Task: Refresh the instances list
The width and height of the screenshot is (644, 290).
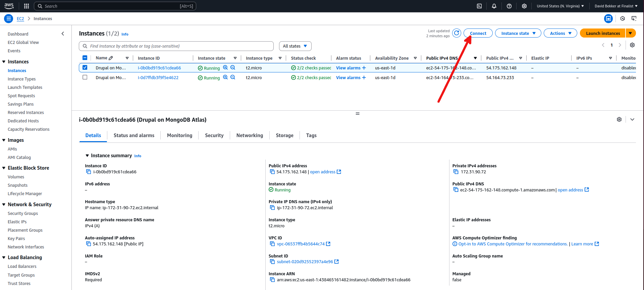Action: (x=457, y=33)
